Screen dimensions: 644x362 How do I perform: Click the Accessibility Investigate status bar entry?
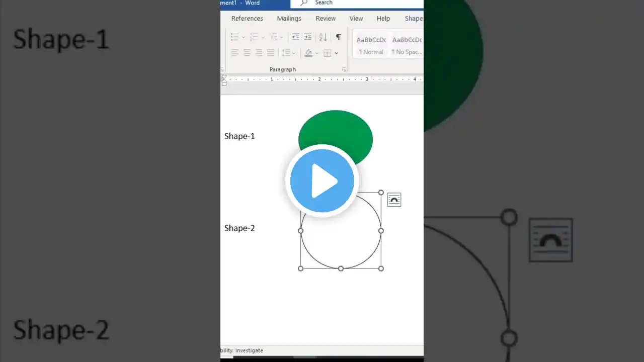click(x=242, y=350)
